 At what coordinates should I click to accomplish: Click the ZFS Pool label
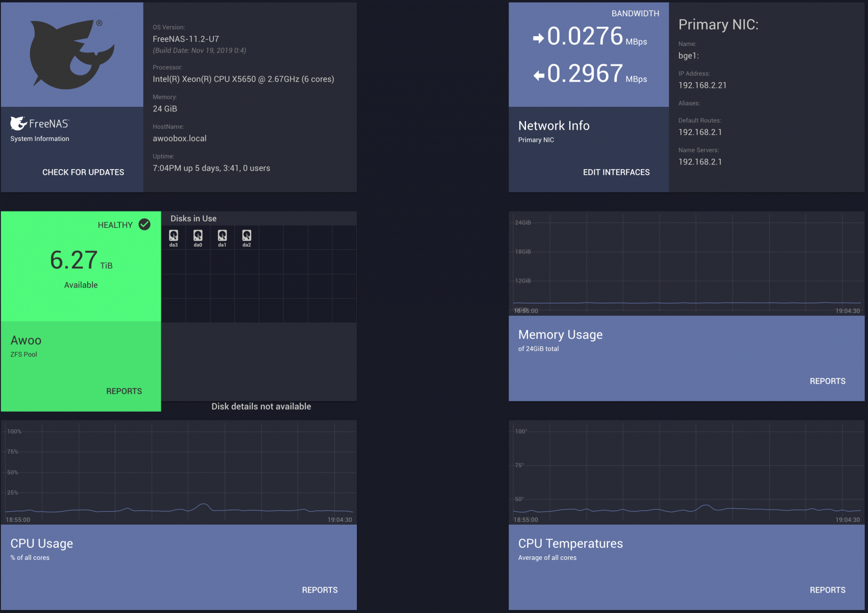pos(23,355)
